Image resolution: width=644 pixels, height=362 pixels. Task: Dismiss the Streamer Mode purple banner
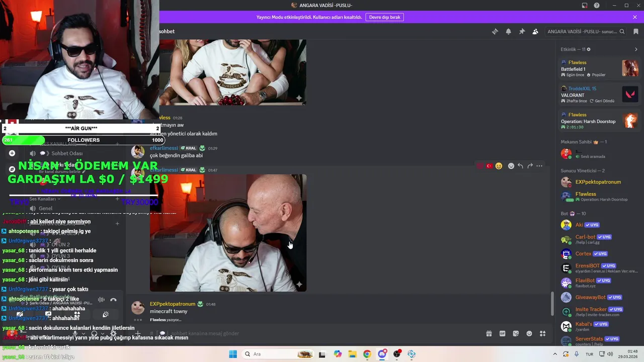[635, 17]
